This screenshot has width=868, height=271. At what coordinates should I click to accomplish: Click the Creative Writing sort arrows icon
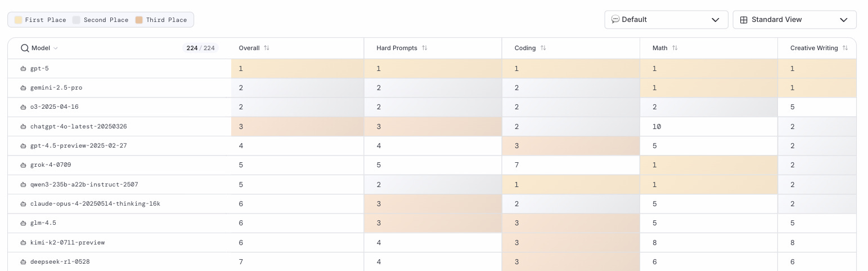845,48
